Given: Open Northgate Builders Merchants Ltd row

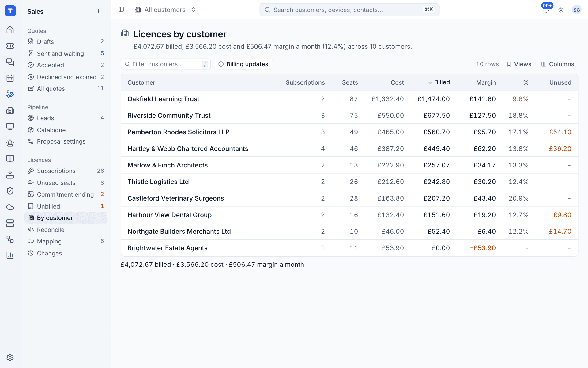Looking at the screenshot, I should pyautogui.click(x=349, y=231).
